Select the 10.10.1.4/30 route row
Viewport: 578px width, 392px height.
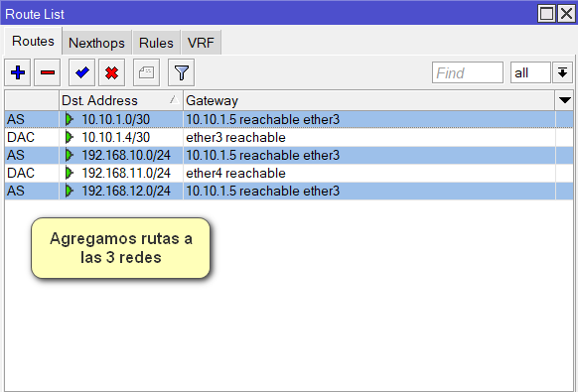(289, 137)
